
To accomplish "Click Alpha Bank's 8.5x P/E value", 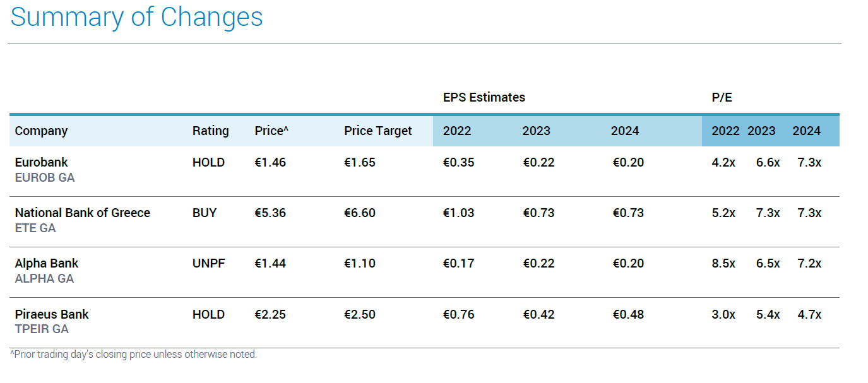I will [x=723, y=263].
